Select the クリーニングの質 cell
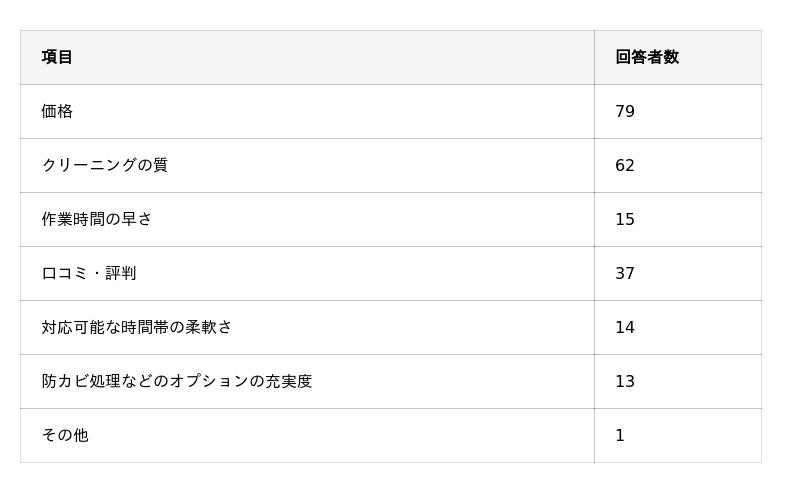800x493 pixels. click(104, 165)
